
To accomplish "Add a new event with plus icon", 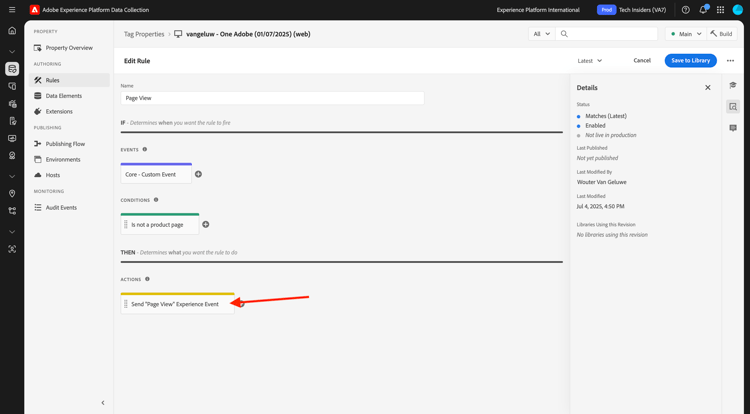I will click(198, 174).
